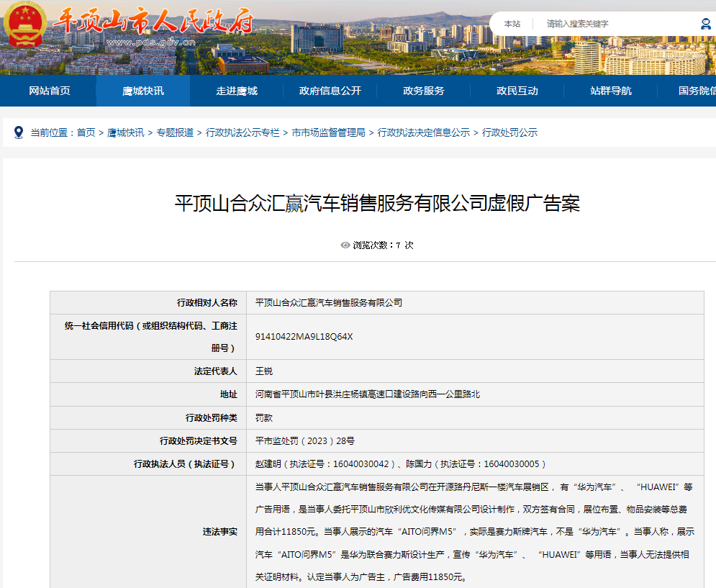716x588 pixels.
Task: Open the 政民互动 navigation tab
Action: [517, 91]
